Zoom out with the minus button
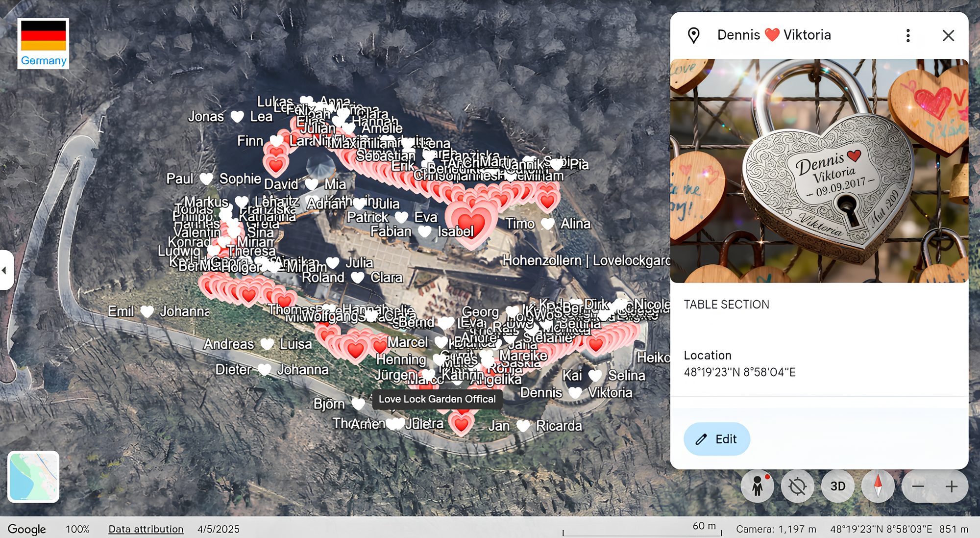Viewport: 980px width, 538px height. click(918, 487)
